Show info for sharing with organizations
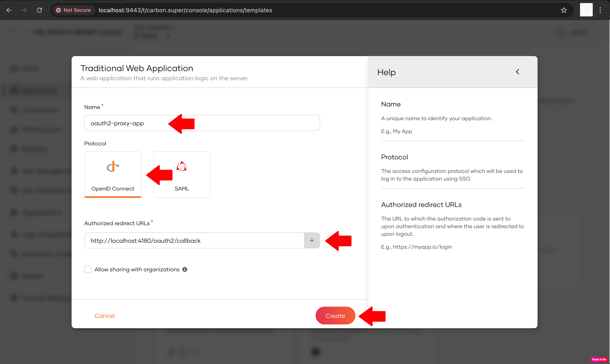 coord(185,269)
